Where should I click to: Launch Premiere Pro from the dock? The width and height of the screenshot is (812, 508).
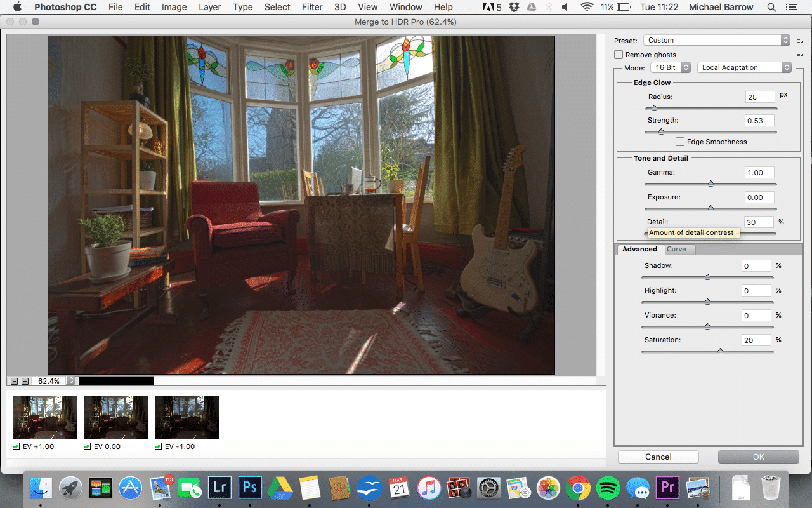[667, 488]
